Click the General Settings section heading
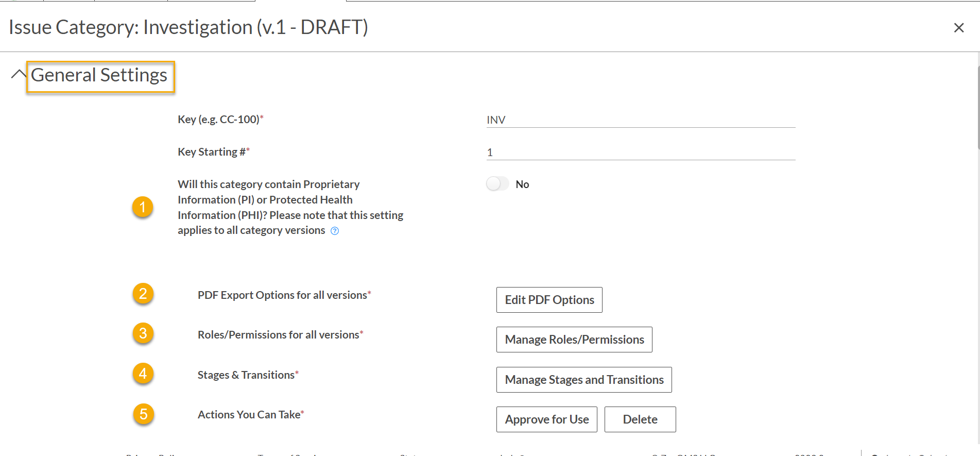The width and height of the screenshot is (980, 456). pos(100,76)
